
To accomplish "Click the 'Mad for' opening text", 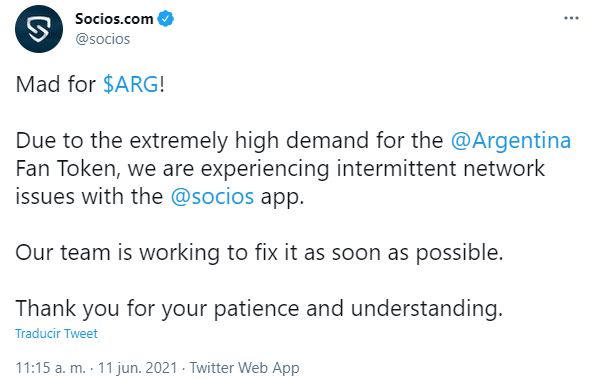I will pyautogui.click(x=55, y=84).
